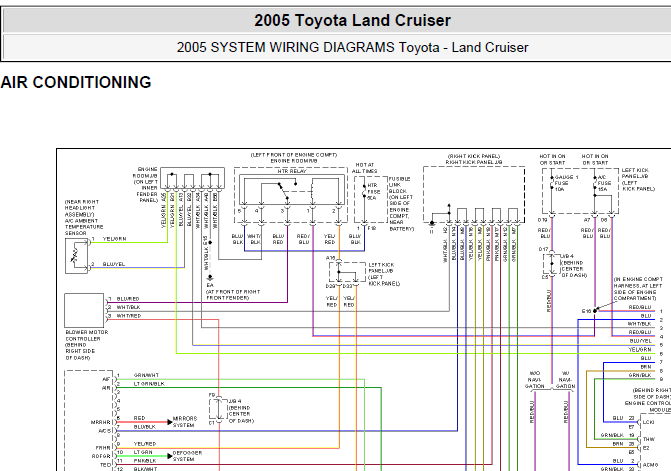Click the "DEFOGGER SYSTEM" reference label
This screenshot has height=471, width=671.
pyautogui.click(x=187, y=456)
